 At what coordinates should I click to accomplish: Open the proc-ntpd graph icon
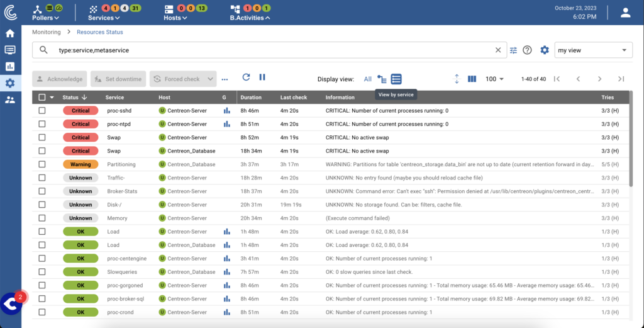pos(226,124)
